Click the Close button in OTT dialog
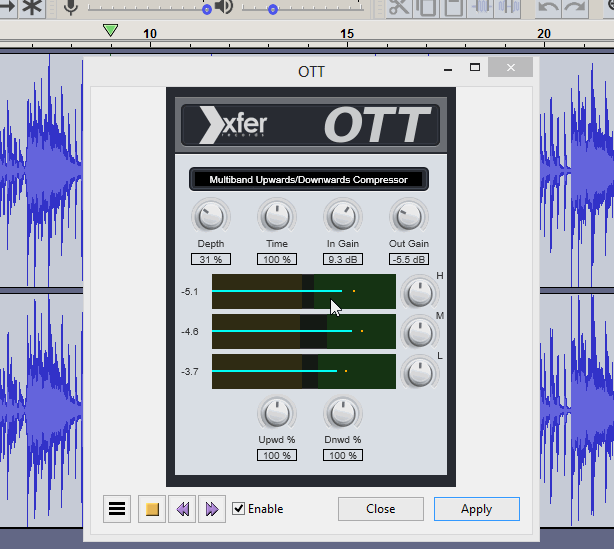The image size is (614, 549). 381,509
